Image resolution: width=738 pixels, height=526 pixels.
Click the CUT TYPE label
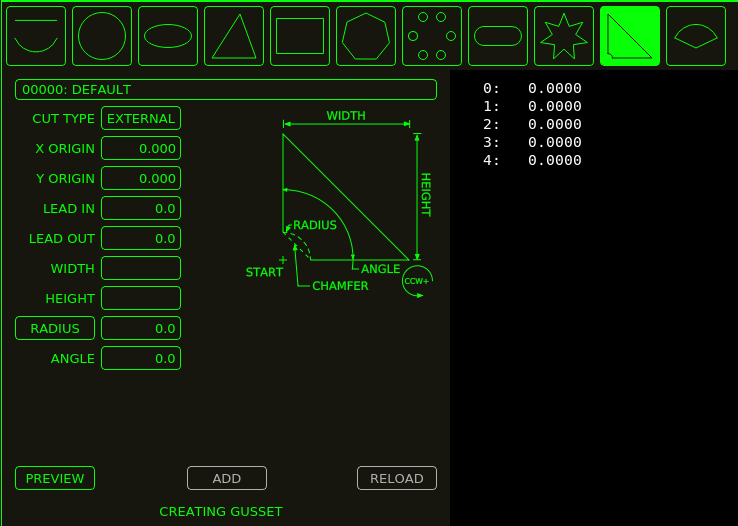coord(64,119)
